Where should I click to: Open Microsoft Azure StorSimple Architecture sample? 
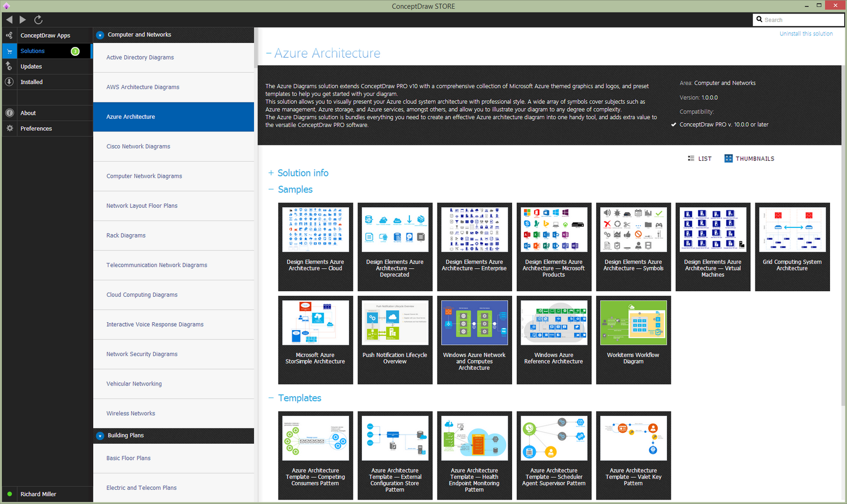pyautogui.click(x=316, y=340)
